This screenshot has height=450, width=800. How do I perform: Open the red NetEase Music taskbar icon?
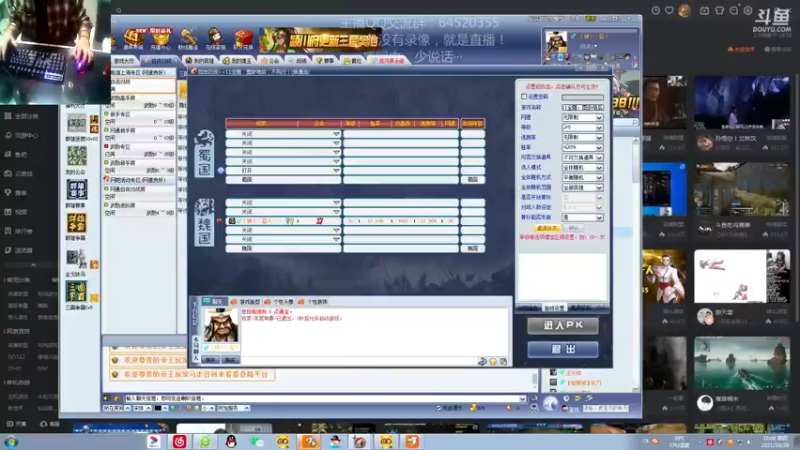179,442
